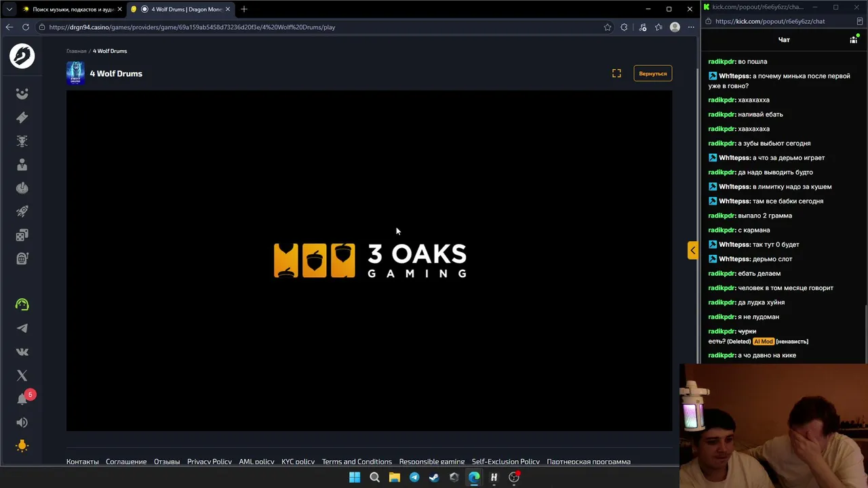Viewport: 868px width, 488px height.
Task: Expand the game to fullscreen
Action: 616,73
